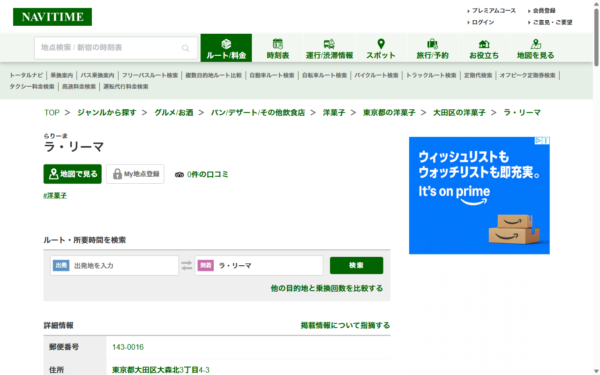Open the ルート/料金 tab
The height and width of the screenshot is (375, 600).
click(x=226, y=48)
